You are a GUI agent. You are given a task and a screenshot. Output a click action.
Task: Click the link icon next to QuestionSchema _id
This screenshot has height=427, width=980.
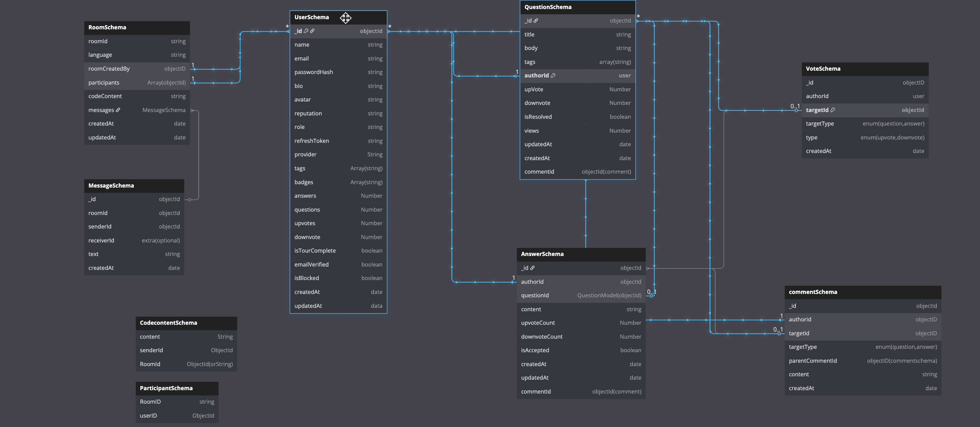point(535,21)
